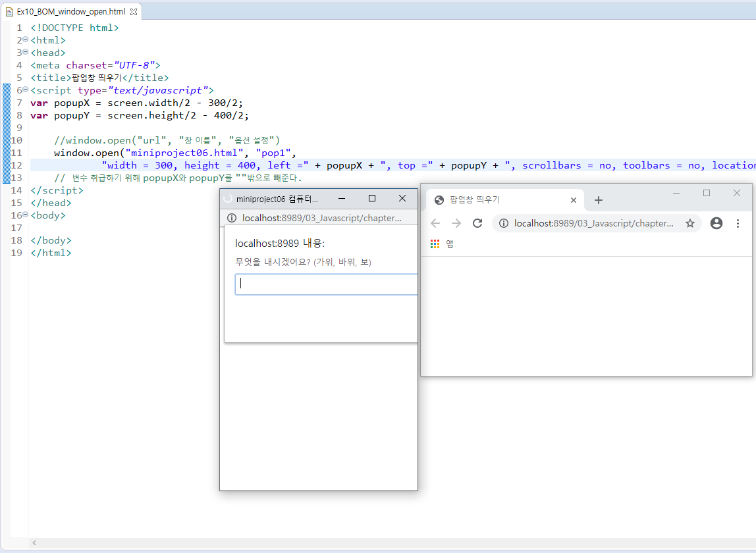Open a new tab with plus button

(x=599, y=200)
